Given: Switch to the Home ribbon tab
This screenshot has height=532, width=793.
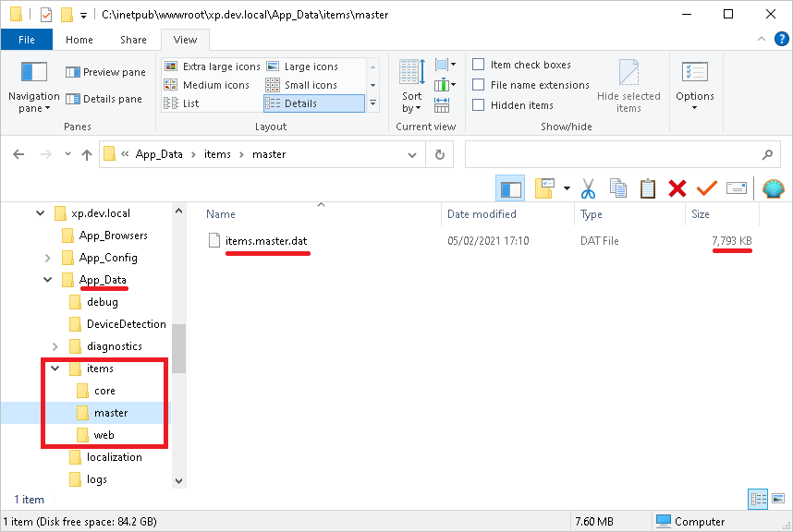Looking at the screenshot, I should click(79, 40).
